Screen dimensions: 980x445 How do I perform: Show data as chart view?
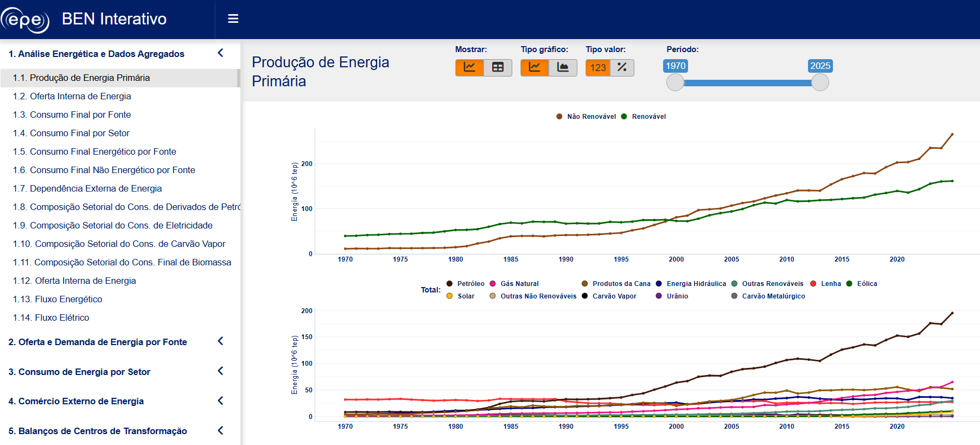point(469,67)
